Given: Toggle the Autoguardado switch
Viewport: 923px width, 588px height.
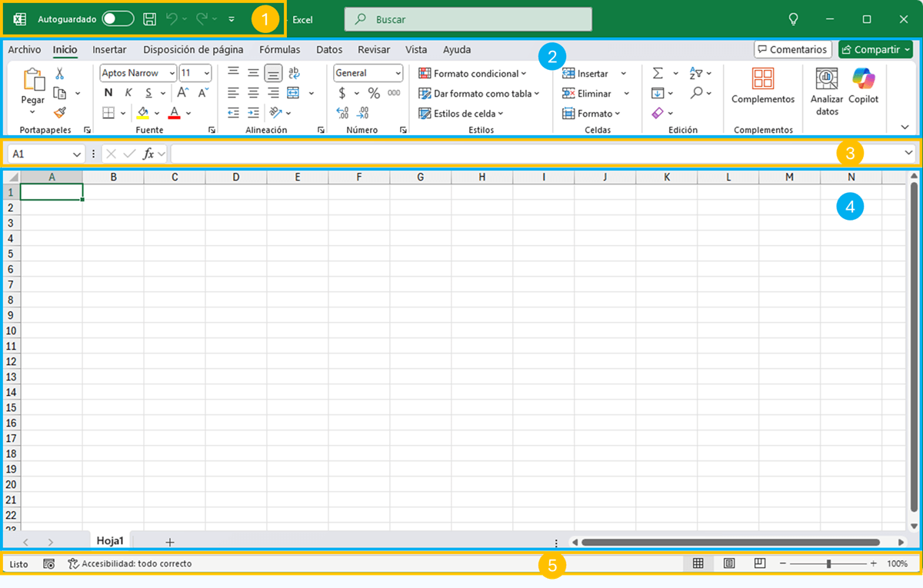Looking at the screenshot, I should [118, 19].
